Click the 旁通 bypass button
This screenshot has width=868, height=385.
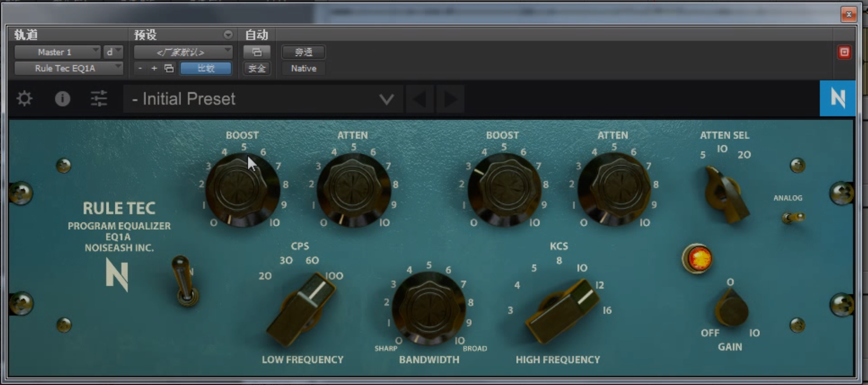[303, 52]
